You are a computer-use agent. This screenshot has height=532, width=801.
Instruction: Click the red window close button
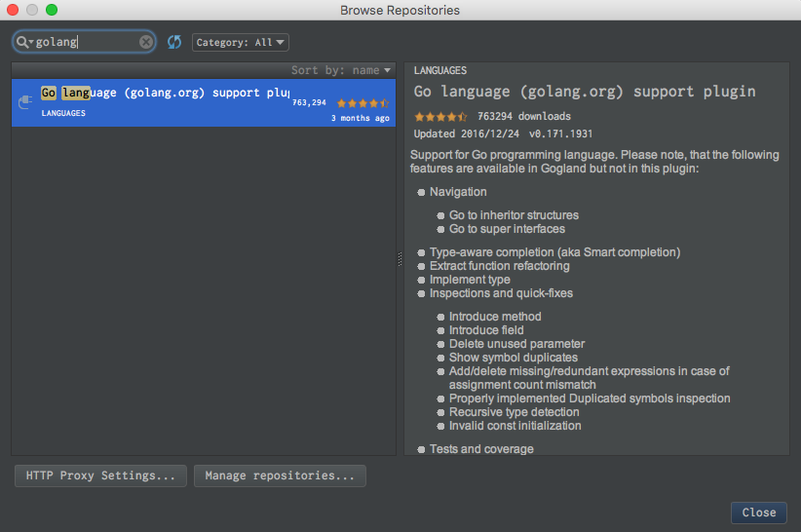tap(13, 10)
